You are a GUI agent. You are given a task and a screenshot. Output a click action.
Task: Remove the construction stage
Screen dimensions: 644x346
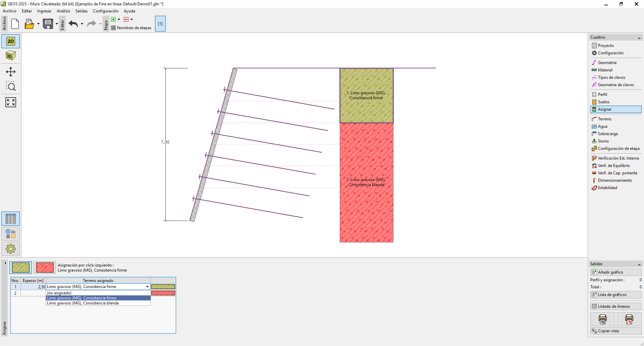click(x=126, y=19)
